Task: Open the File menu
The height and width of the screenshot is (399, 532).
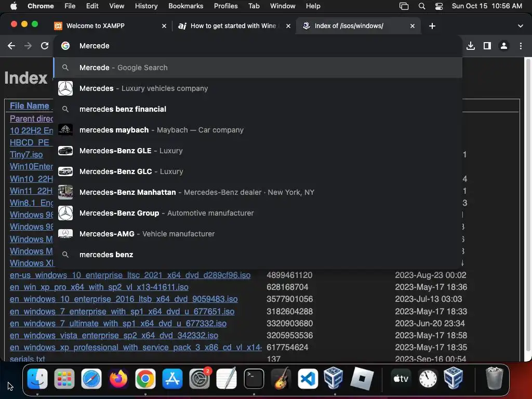Action: (70, 6)
